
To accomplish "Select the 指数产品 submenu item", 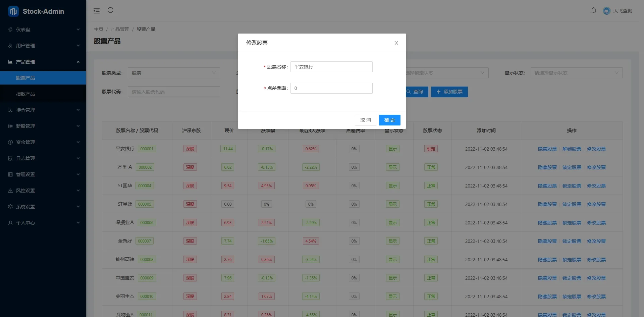I will 43,94.
